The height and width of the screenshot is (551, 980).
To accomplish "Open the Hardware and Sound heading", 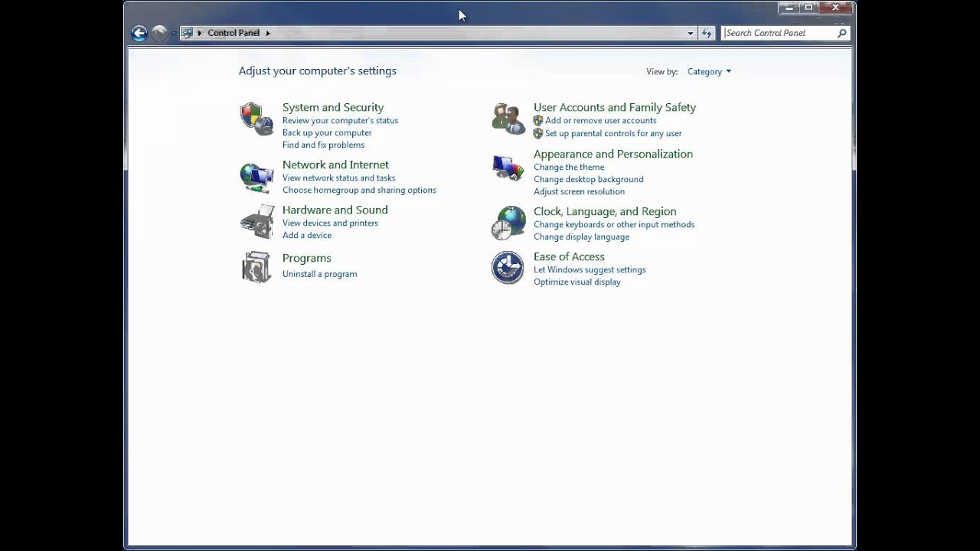I will [x=335, y=210].
